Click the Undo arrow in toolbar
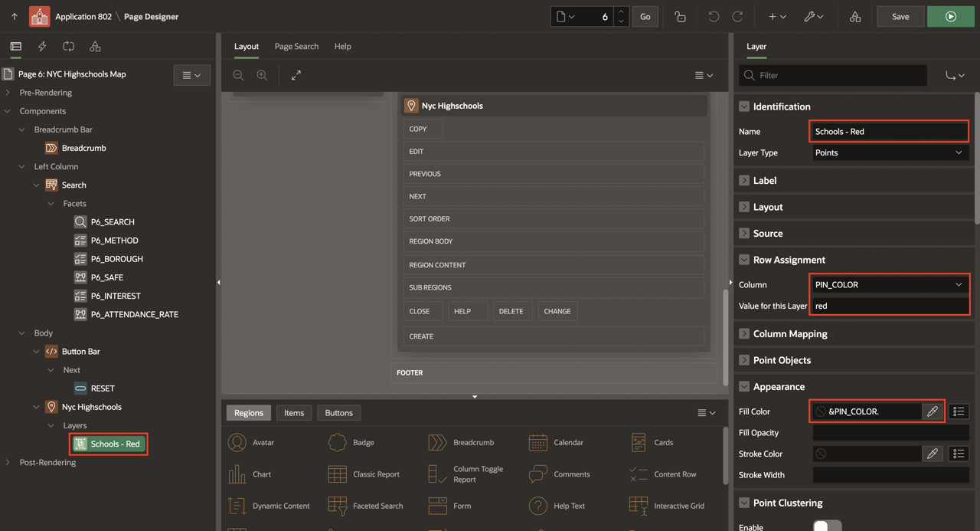The image size is (980, 531). tap(714, 16)
